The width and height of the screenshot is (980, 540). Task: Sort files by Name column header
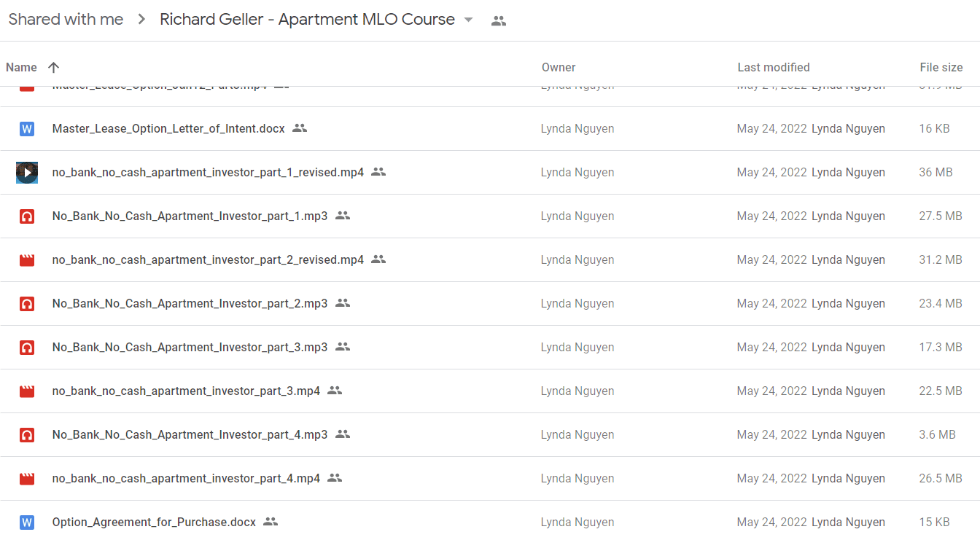click(x=21, y=67)
